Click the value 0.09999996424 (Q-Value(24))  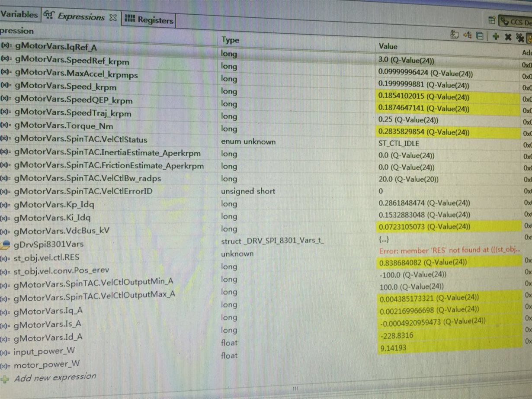pos(426,73)
